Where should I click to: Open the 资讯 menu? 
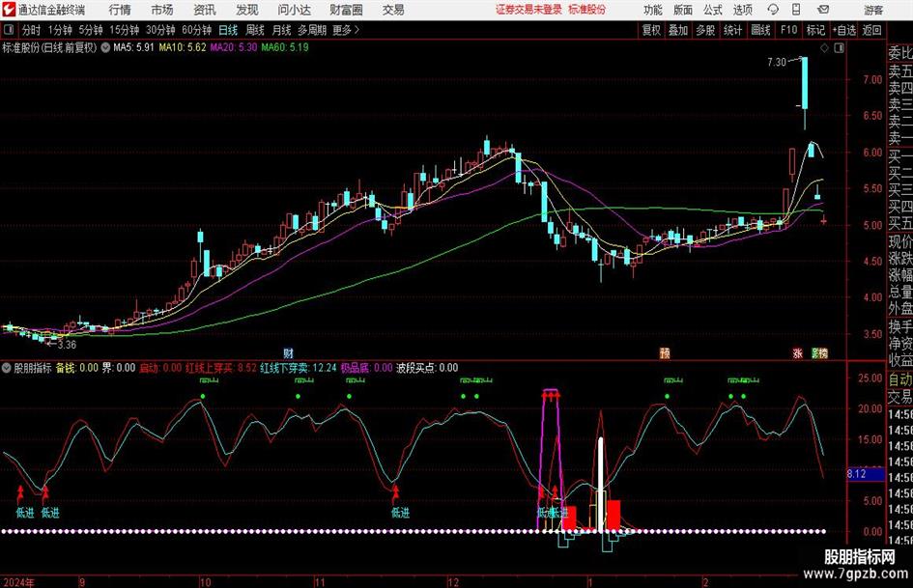[205, 10]
